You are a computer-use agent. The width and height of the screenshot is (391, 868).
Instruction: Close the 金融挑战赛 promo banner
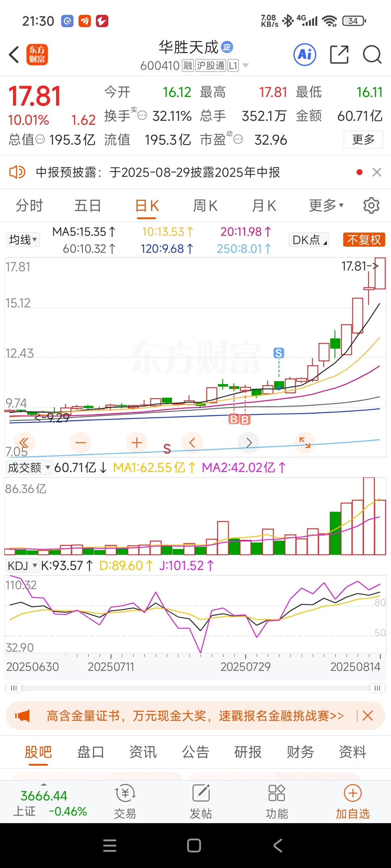(x=367, y=716)
